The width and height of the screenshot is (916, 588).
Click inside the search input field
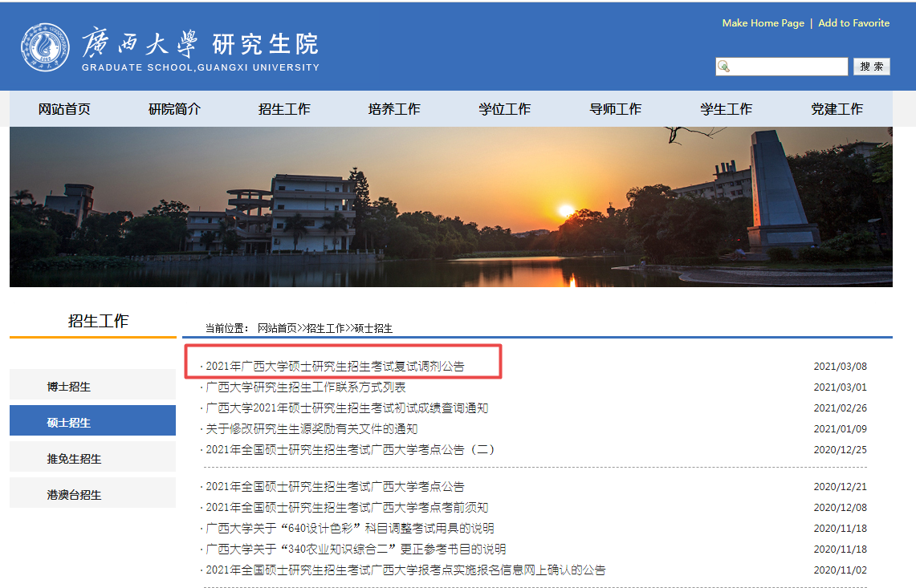point(782,67)
